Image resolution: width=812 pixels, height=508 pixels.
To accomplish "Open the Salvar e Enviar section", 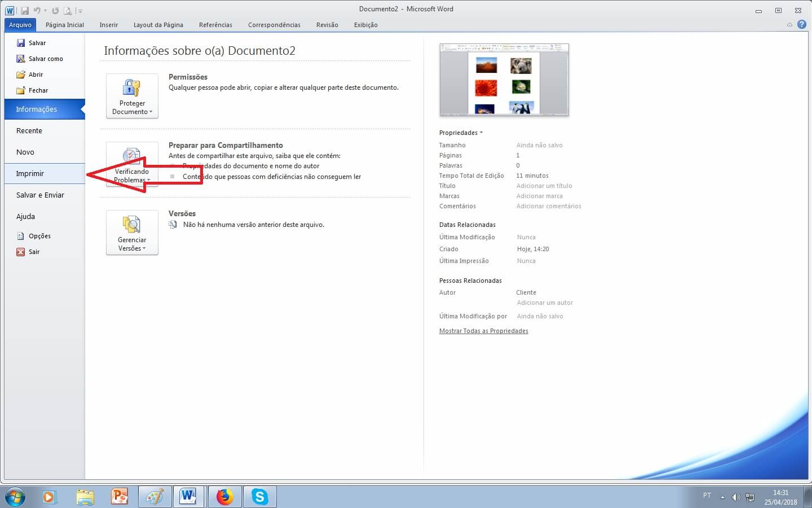I will coord(40,195).
